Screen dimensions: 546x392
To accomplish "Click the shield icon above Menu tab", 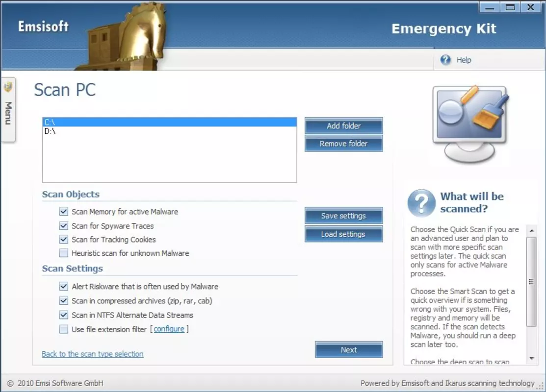I will click(x=8, y=87).
